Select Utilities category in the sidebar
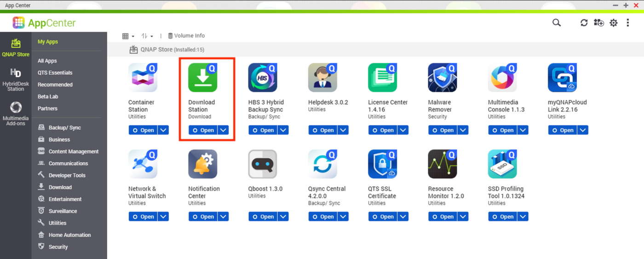644x259 pixels. pyautogui.click(x=52, y=223)
